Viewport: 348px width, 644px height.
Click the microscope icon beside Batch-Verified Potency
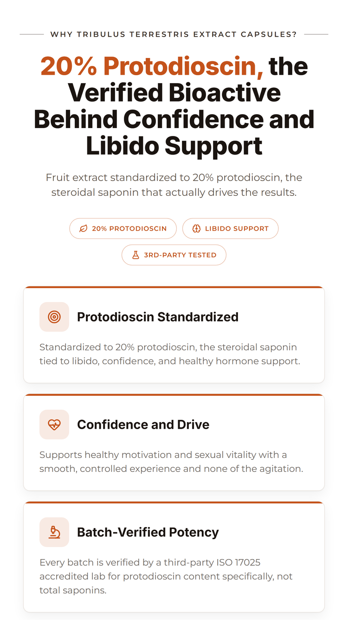(x=54, y=532)
